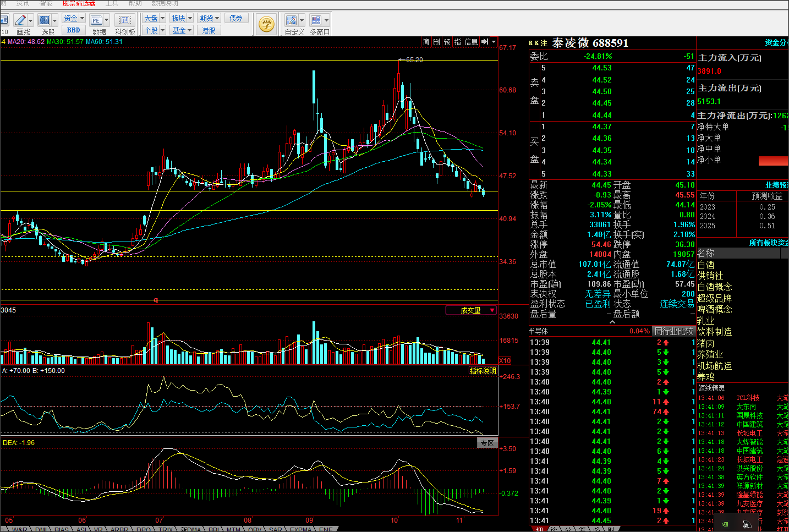This screenshot has width=789, height=532.
Task: Select 白酒概念 in the sector list
Action: (714, 287)
